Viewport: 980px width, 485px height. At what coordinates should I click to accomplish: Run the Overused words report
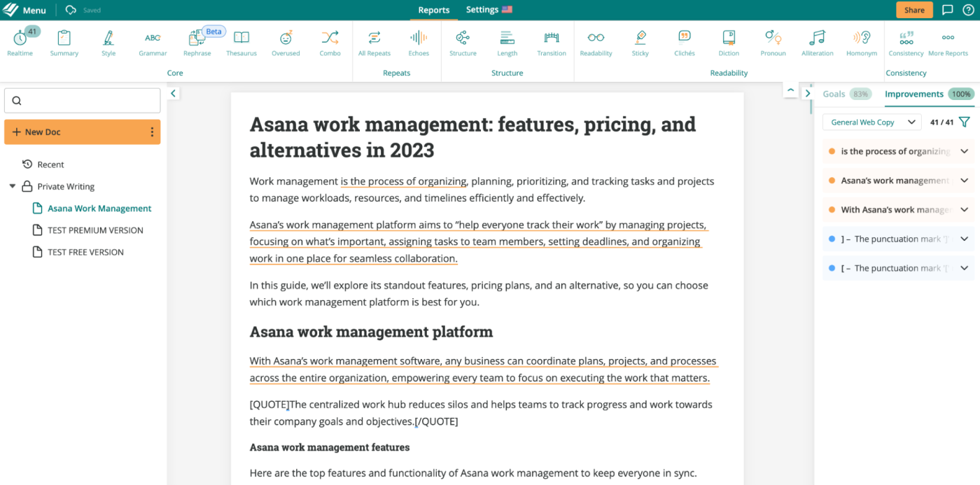pyautogui.click(x=286, y=42)
